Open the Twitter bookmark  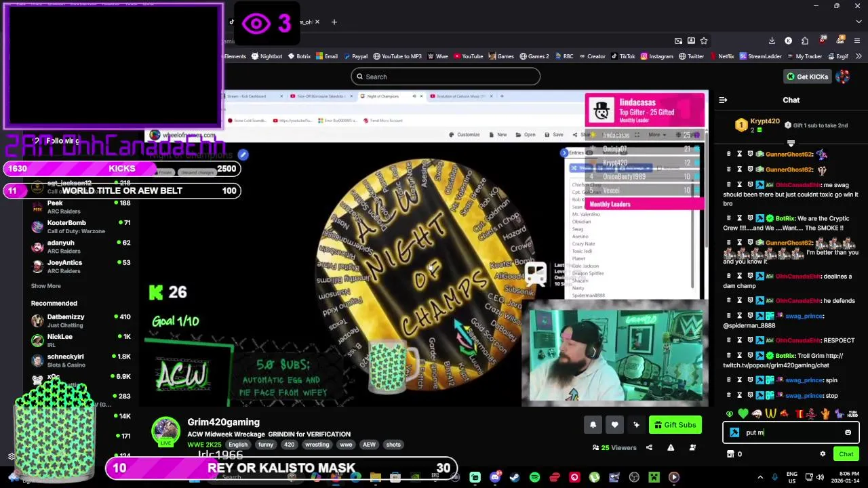pyautogui.click(x=691, y=56)
